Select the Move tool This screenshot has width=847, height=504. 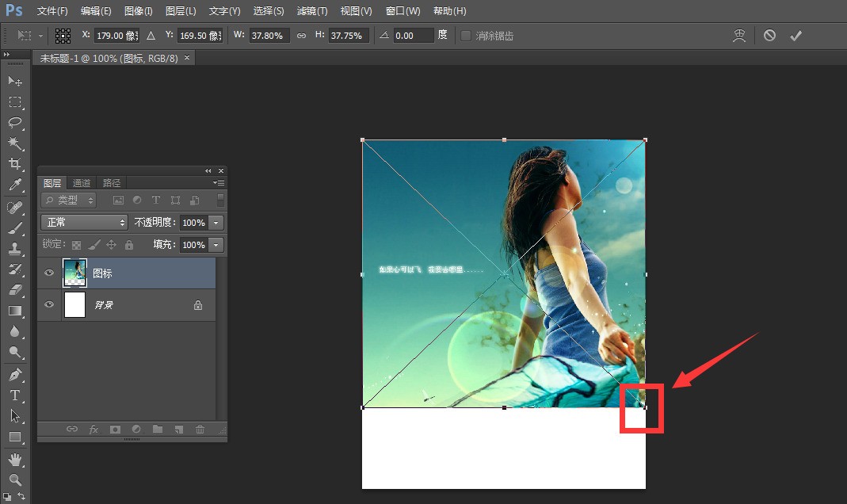click(x=14, y=81)
